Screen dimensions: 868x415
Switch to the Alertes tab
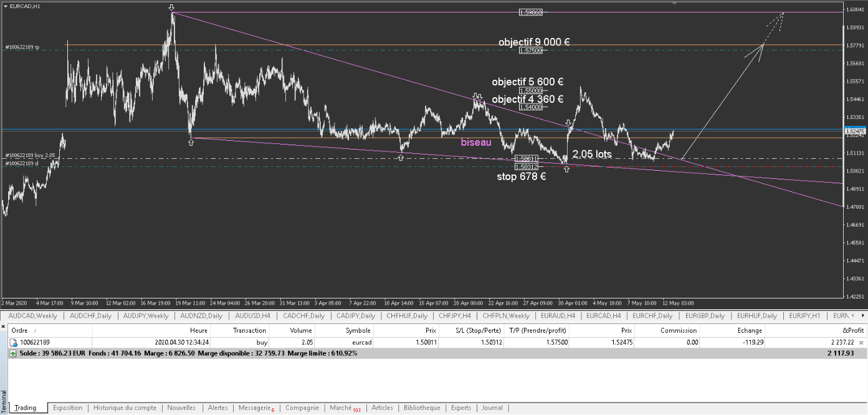click(x=217, y=408)
